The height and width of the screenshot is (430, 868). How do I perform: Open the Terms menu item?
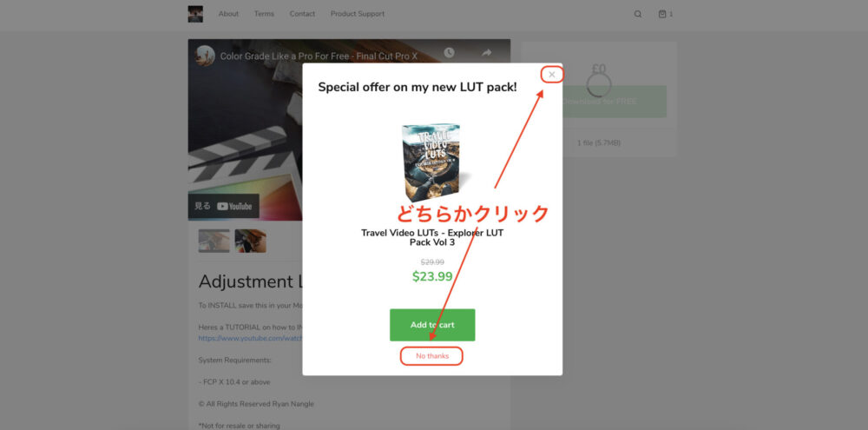264,14
